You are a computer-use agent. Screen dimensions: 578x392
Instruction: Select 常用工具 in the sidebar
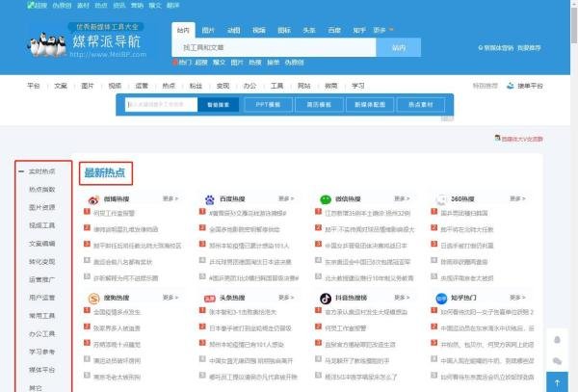tap(42, 316)
